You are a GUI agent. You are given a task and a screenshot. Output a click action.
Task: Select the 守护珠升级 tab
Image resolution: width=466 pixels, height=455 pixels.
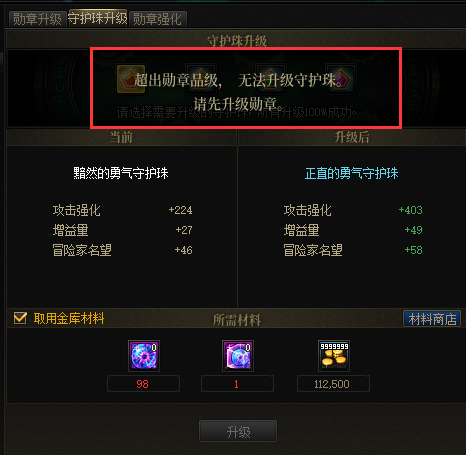(98, 18)
